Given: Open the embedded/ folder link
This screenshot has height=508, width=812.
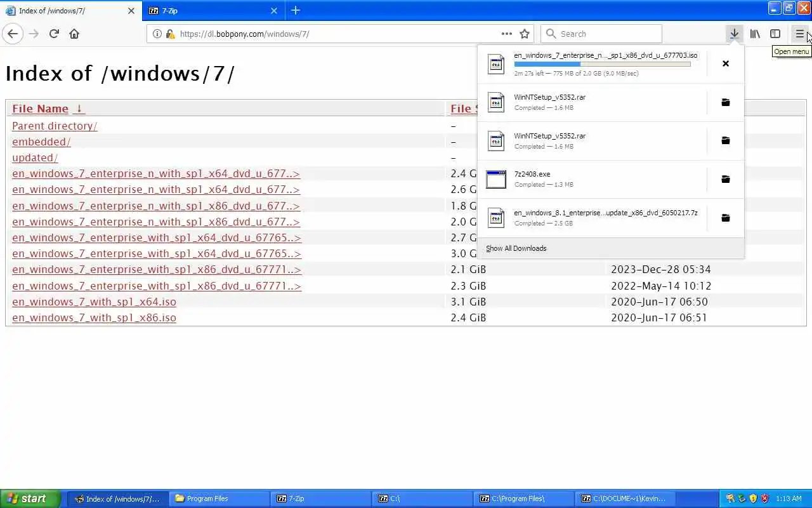Looking at the screenshot, I should (x=41, y=142).
